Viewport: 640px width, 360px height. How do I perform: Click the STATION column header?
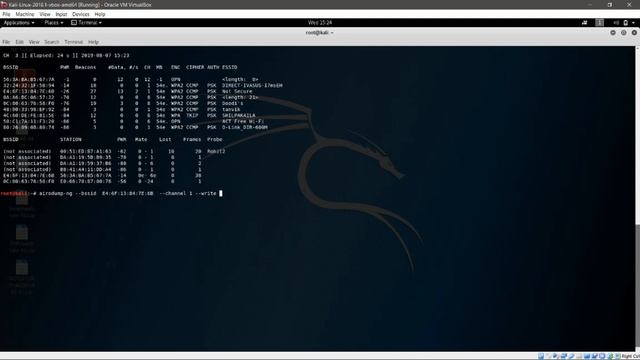(x=71, y=140)
